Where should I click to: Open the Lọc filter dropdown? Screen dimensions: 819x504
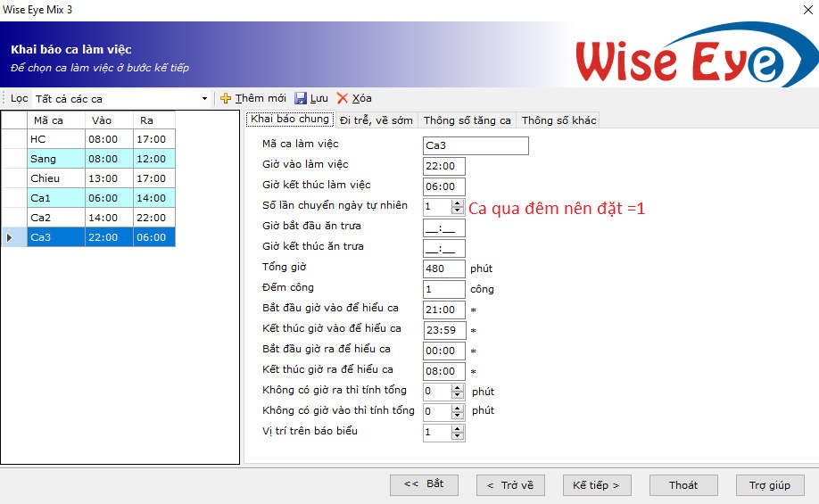204,99
